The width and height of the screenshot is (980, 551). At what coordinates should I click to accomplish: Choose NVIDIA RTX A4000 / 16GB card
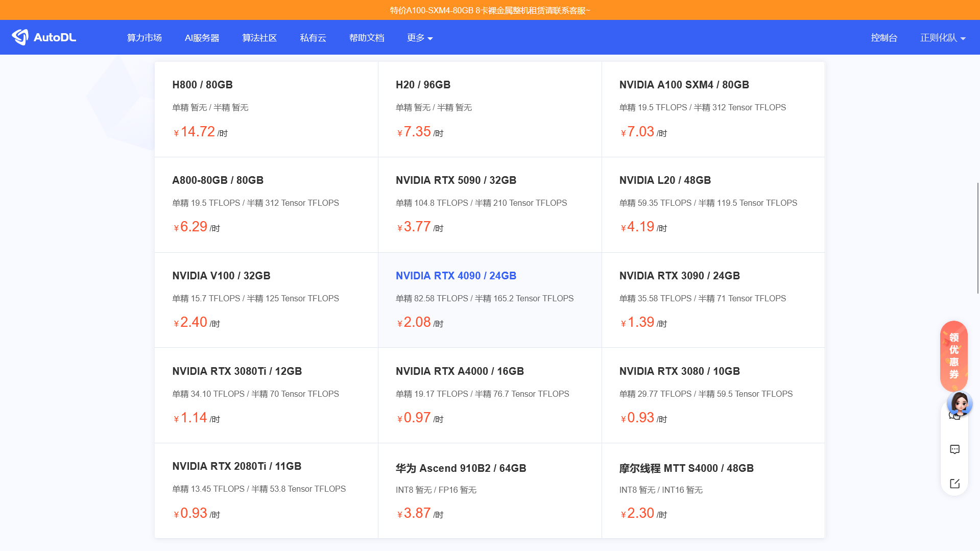click(x=490, y=395)
